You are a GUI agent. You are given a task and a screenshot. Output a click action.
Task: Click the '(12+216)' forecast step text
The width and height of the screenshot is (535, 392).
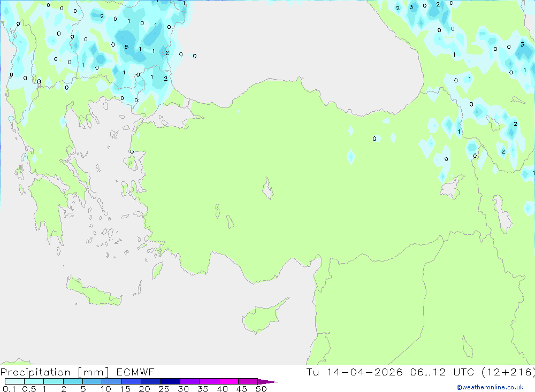pyautogui.click(x=508, y=372)
